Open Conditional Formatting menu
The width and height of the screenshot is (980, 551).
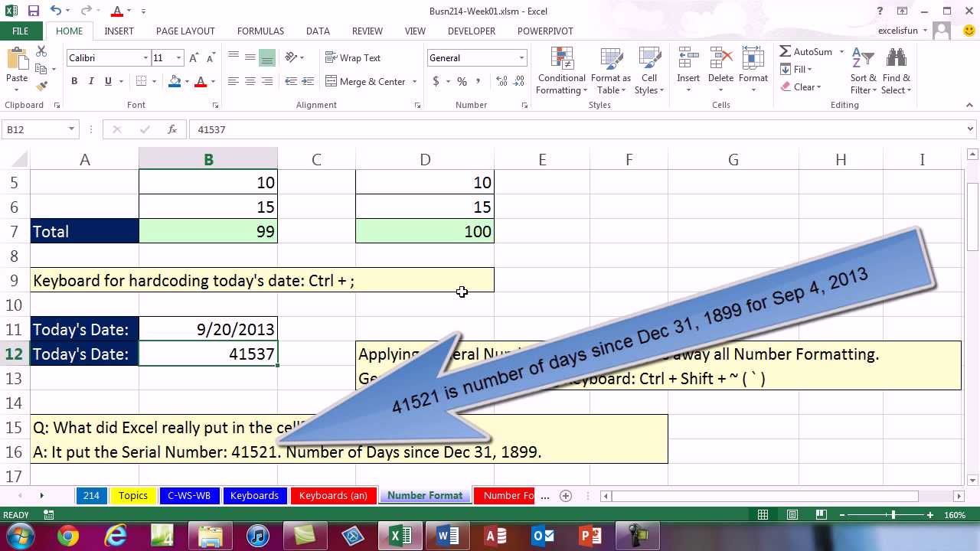[x=561, y=71]
